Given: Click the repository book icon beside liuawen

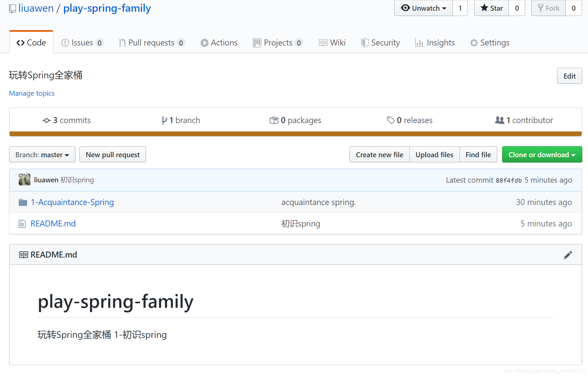Looking at the screenshot, I should pos(12,9).
